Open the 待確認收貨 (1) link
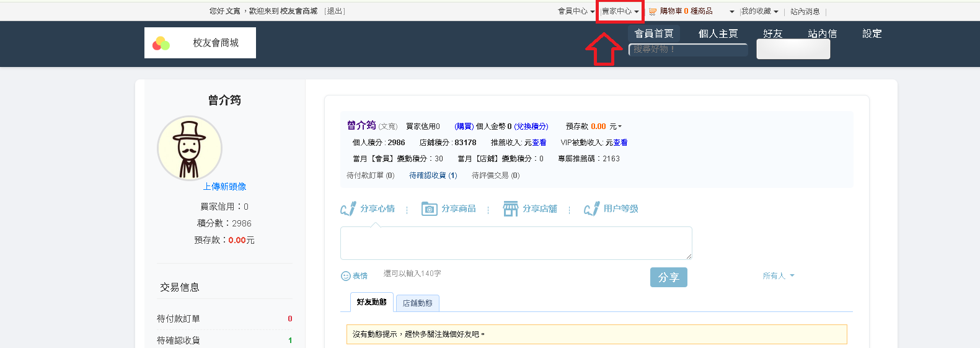 pos(433,176)
